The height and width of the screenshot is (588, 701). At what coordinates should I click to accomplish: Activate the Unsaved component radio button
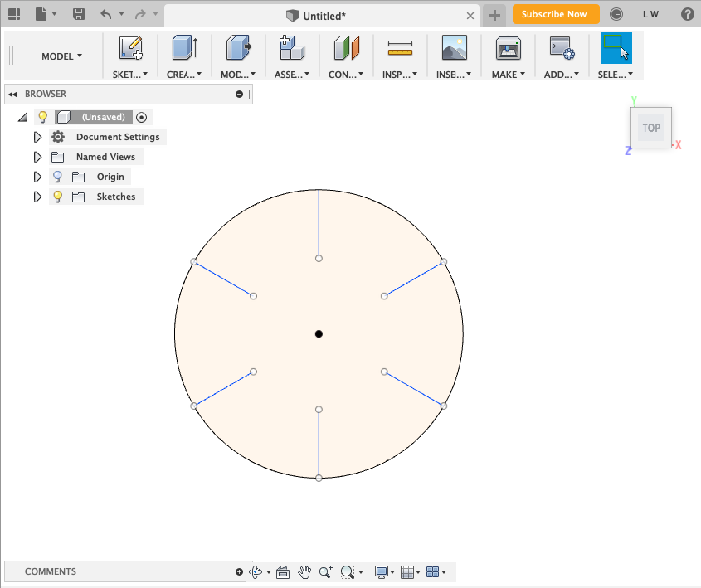141,118
